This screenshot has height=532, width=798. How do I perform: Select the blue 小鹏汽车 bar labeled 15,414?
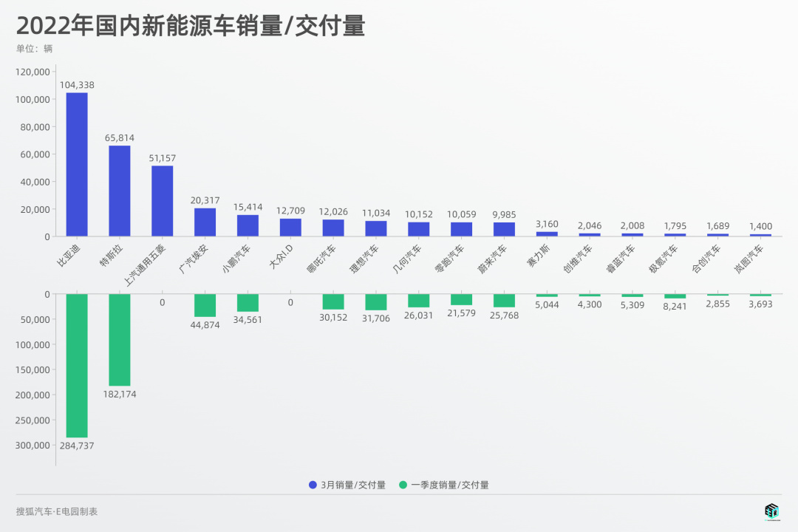[248, 225]
